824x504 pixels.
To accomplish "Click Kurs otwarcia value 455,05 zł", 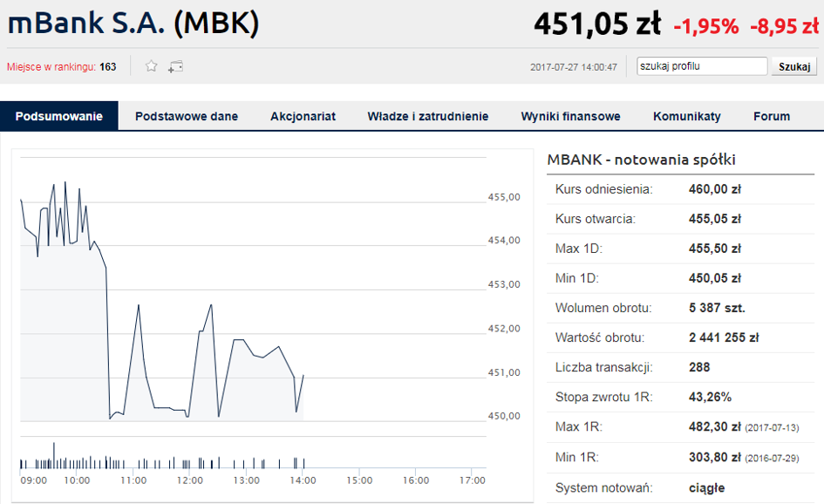I will [715, 219].
